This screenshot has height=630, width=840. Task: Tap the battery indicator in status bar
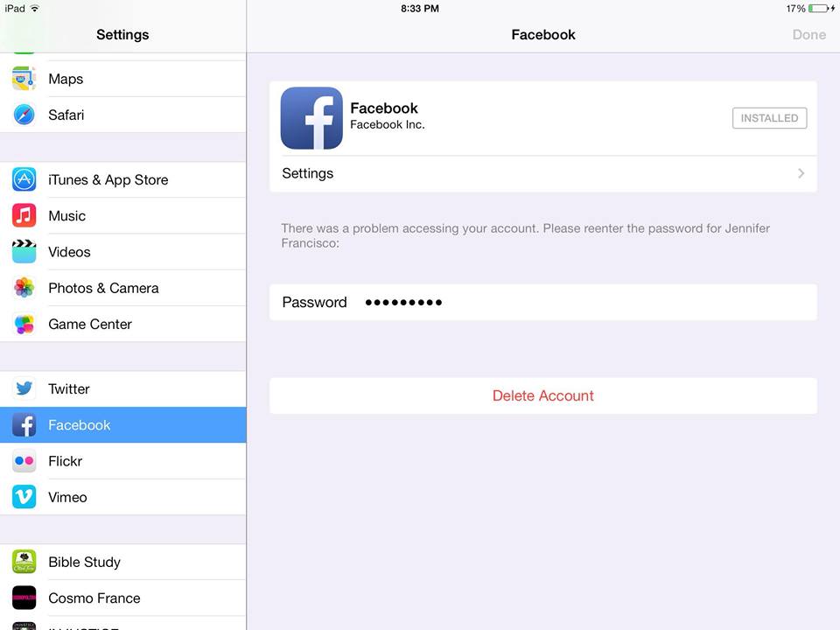click(822, 9)
